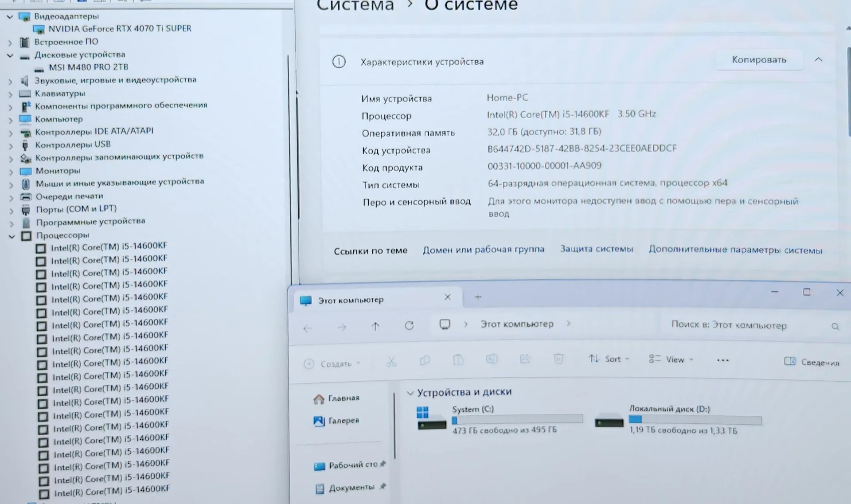Viewport: 851px width, 504px height.
Task: Collapse the Устройства и диски group
Action: click(x=410, y=393)
